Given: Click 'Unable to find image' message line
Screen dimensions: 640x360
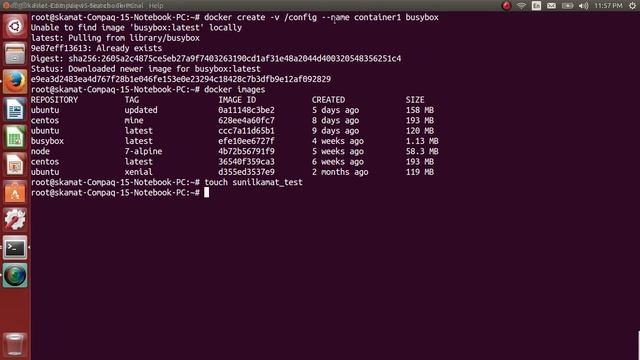Looking at the screenshot, I should [x=136, y=28].
